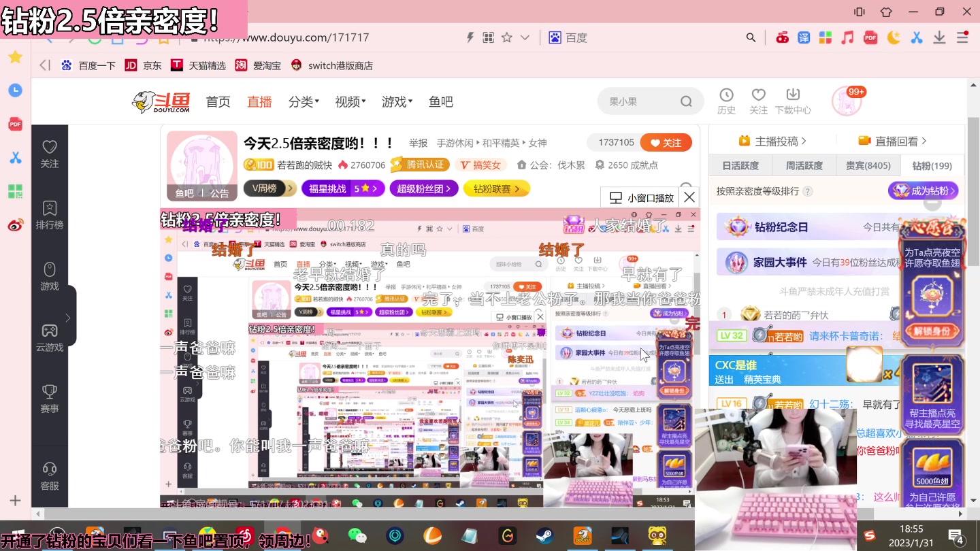Switch to the 钻粉(199) tab
Screen dimensions: 980x551
coord(933,165)
